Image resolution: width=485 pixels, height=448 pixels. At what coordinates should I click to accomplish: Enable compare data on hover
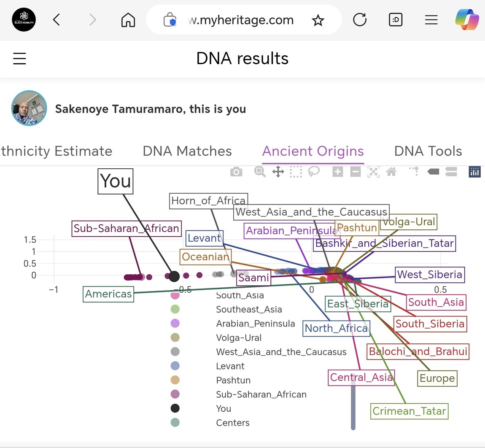[x=451, y=172]
